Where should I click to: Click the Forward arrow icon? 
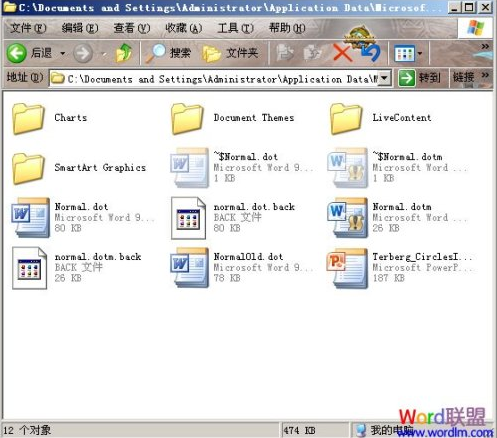click(83, 53)
